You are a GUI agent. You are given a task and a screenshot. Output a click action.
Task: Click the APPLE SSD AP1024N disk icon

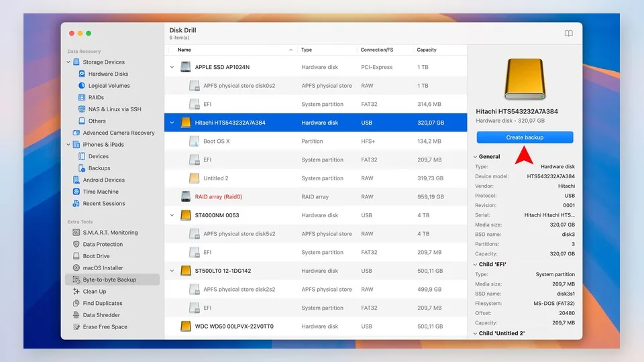(186, 67)
